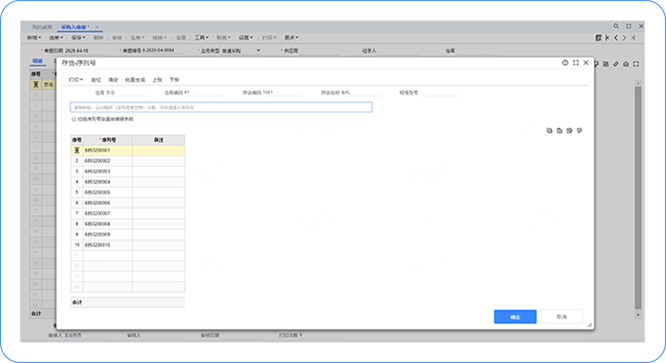Open the 打印 dropdown in the dialog toolbar
The width and height of the screenshot is (666, 363).
click(x=76, y=80)
